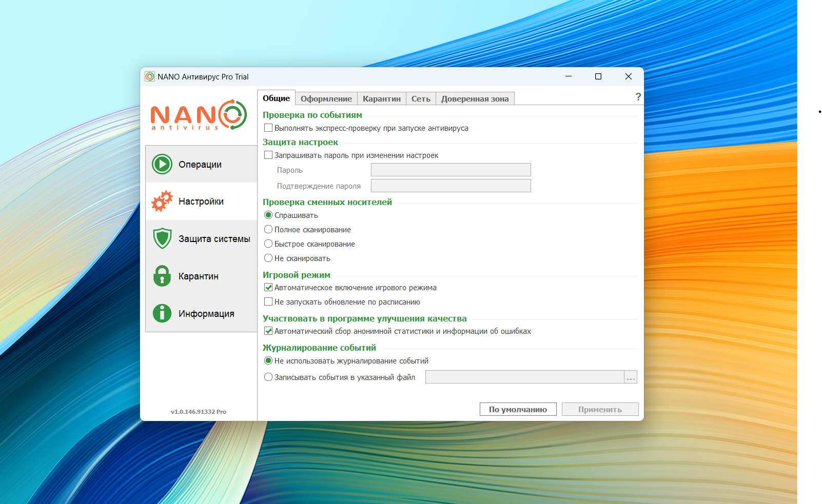Click the Пароль input field
This screenshot has height=504, width=822.
point(451,170)
